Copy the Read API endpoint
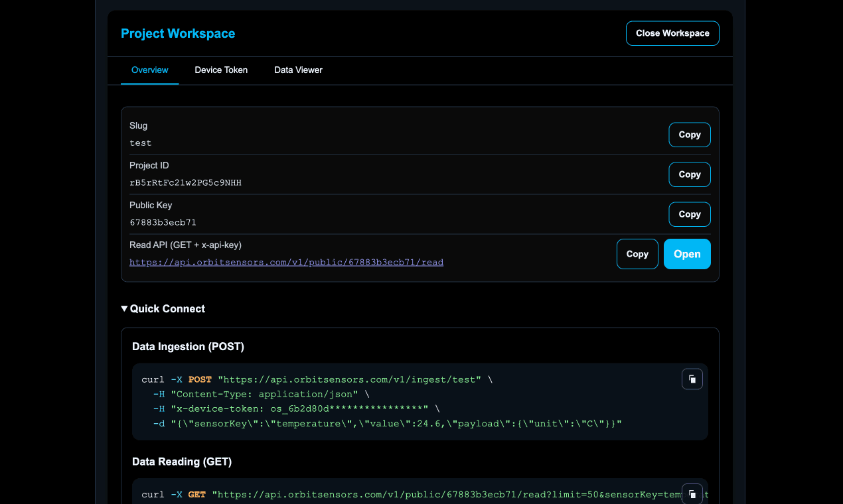The height and width of the screenshot is (504, 843). coord(637,254)
